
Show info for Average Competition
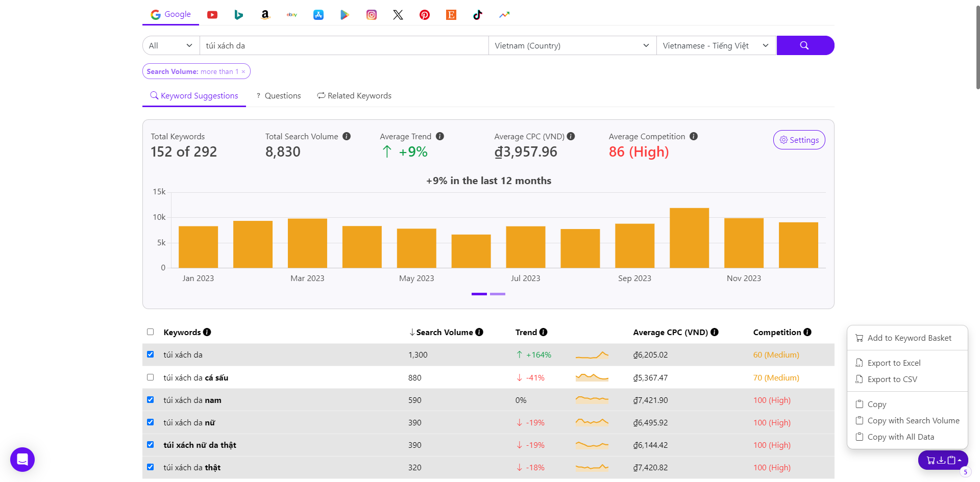point(694,136)
